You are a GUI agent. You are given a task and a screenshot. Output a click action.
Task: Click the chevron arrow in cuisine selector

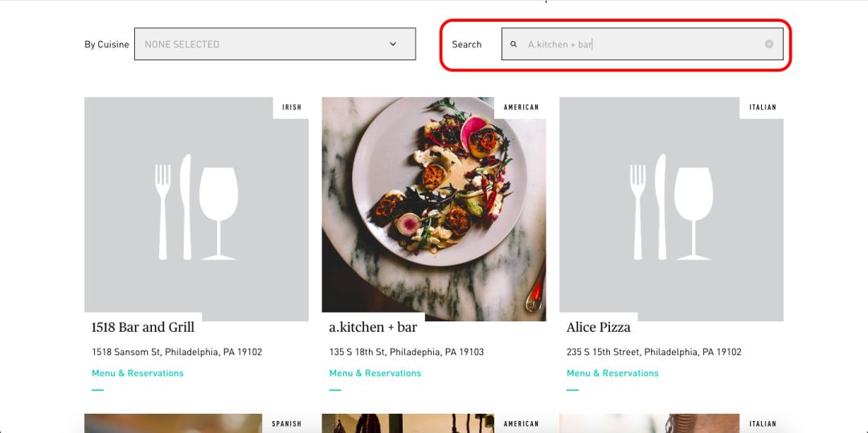pyautogui.click(x=393, y=44)
